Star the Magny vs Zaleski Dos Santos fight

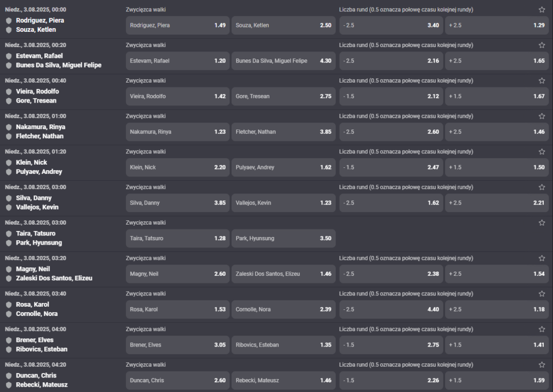[542, 259]
